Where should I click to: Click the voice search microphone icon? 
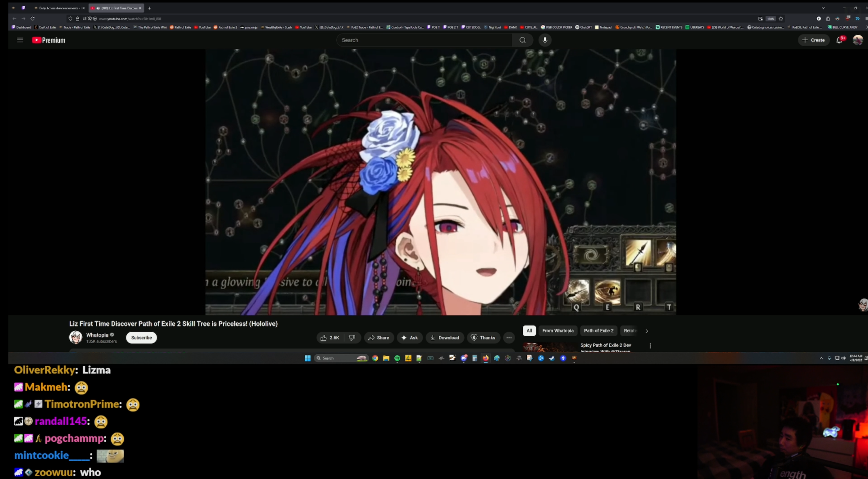(545, 40)
